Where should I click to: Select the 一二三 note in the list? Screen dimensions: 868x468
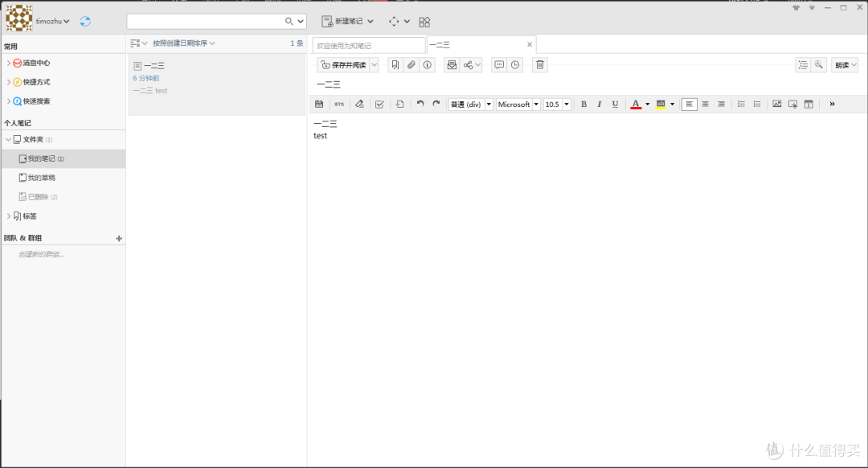[216, 84]
